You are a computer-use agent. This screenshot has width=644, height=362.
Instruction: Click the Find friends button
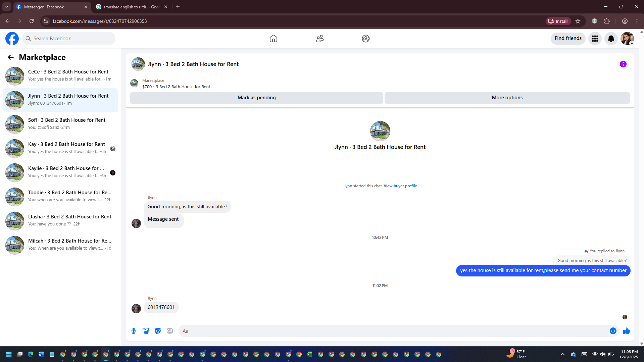568,39
